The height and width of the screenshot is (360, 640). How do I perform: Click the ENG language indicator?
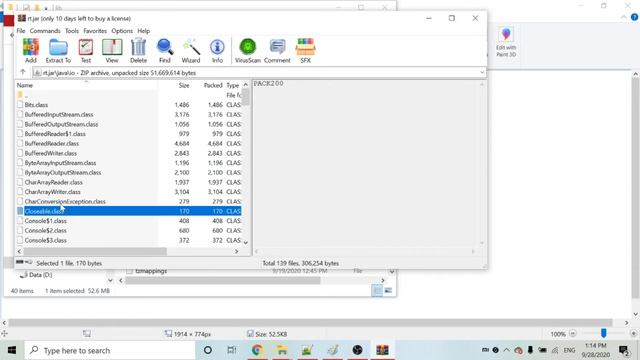coord(569,350)
